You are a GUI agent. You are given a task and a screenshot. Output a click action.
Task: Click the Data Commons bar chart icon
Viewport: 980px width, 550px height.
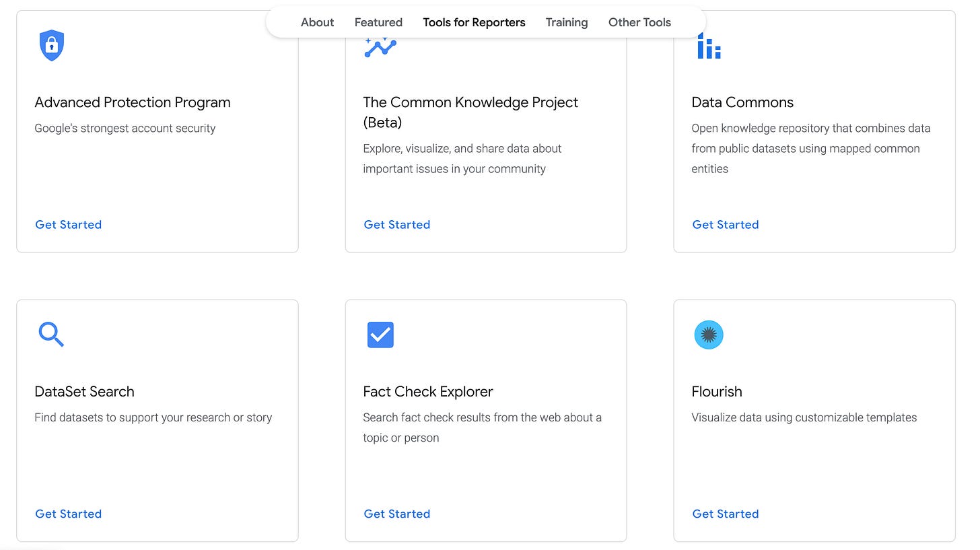click(x=709, y=46)
